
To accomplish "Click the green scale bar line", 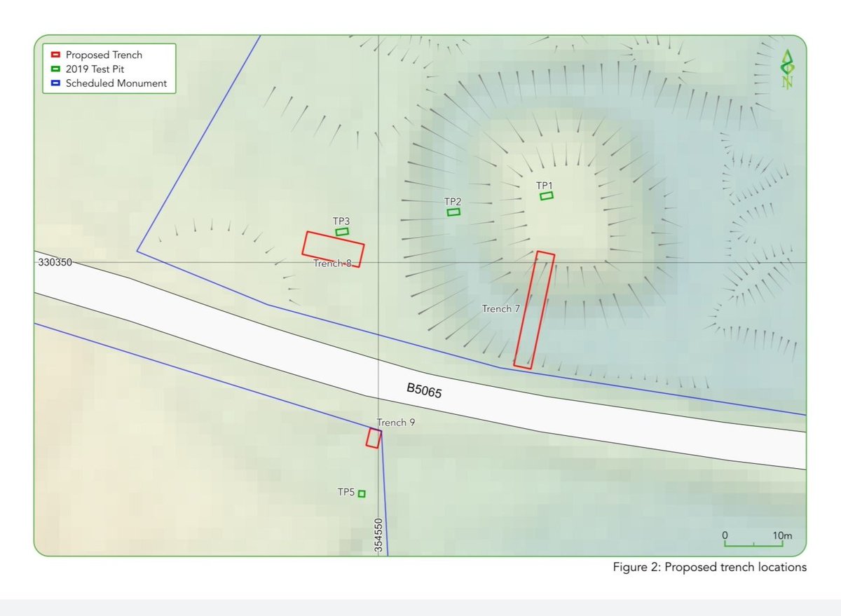I will pyautogui.click(x=753, y=544).
